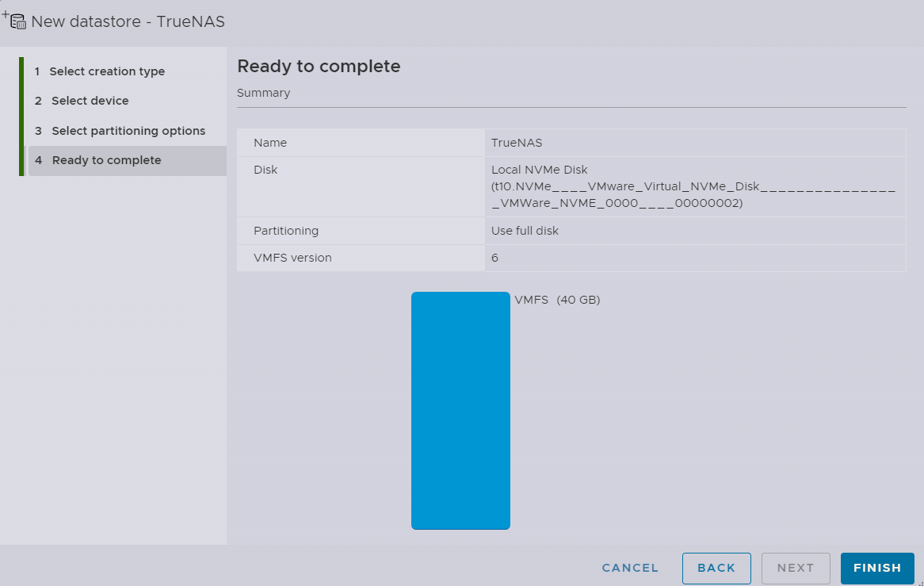This screenshot has height=586, width=924.
Task: Click the VMFS version value 6
Action: click(495, 258)
